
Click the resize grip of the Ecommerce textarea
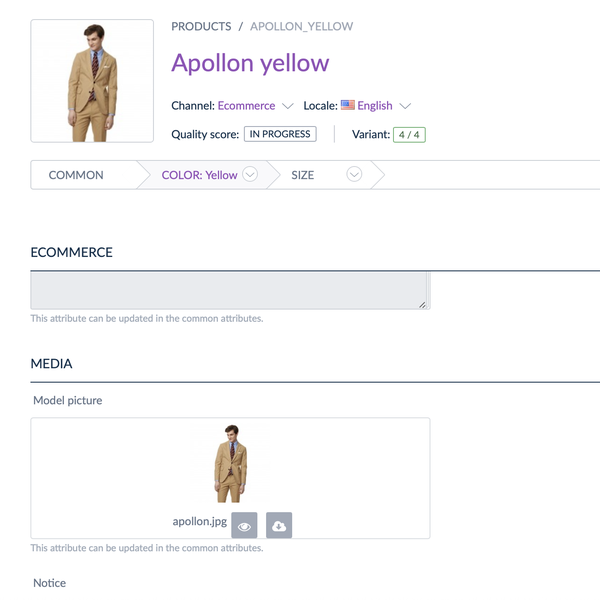[423, 303]
